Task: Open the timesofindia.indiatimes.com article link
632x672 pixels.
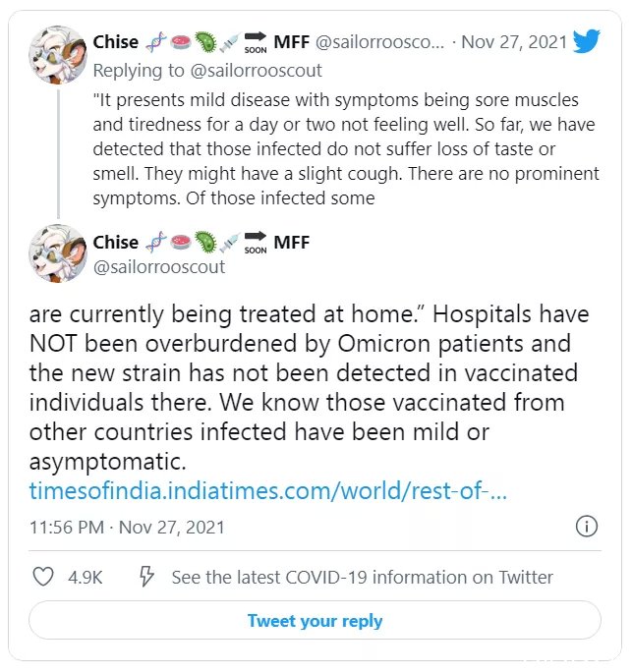Action: [x=268, y=491]
